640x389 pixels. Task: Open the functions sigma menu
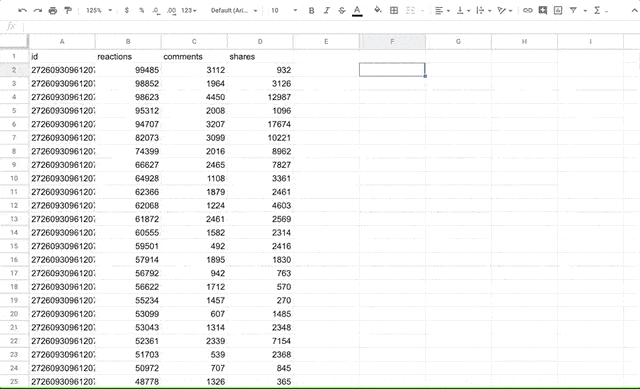[x=597, y=11]
